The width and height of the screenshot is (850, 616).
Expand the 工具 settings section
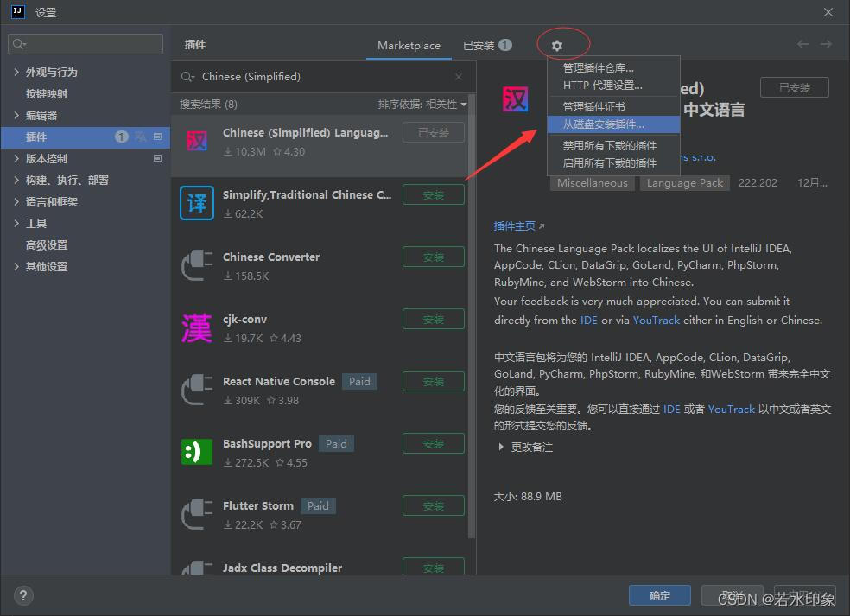[x=16, y=224]
